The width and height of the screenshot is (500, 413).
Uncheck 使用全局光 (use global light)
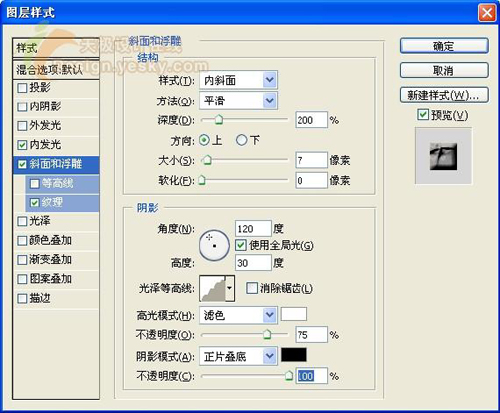click(x=240, y=245)
